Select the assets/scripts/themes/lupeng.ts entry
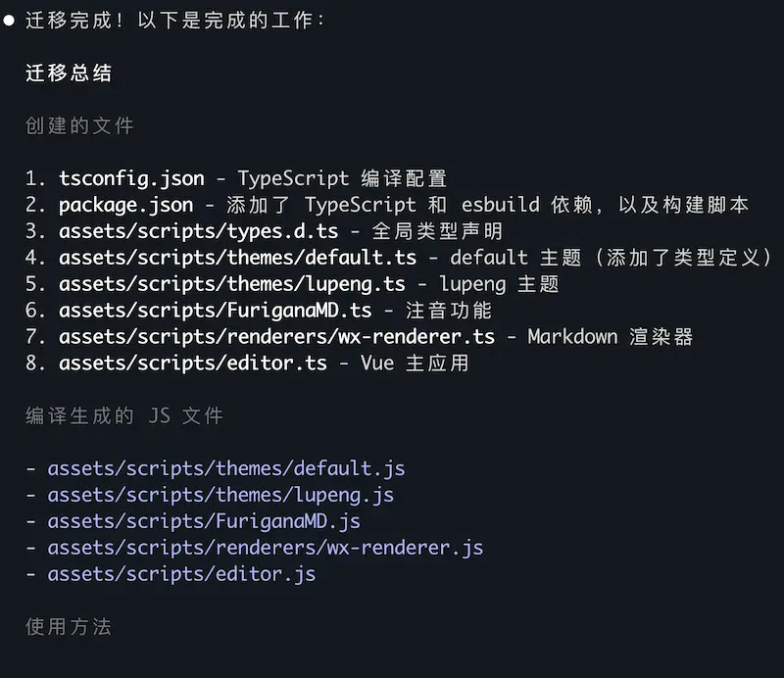Viewport: 784px width, 678px height. coord(232,284)
